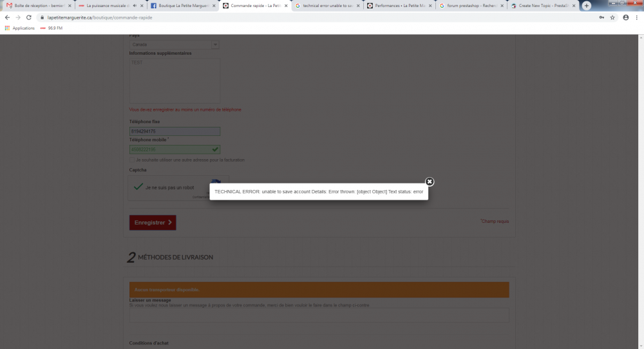Viewport: 644px width, 349px height.
Task: Click the Champ requis note
Action: [x=495, y=222]
